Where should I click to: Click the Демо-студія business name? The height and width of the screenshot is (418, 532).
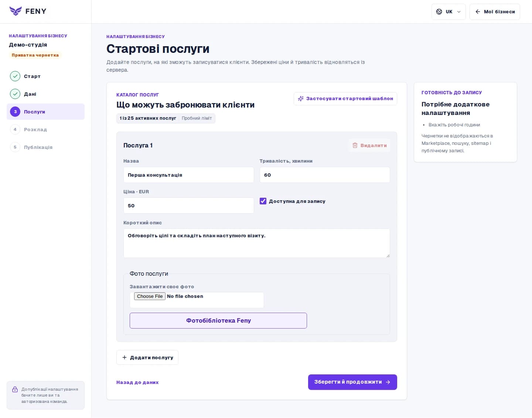coord(28,45)
